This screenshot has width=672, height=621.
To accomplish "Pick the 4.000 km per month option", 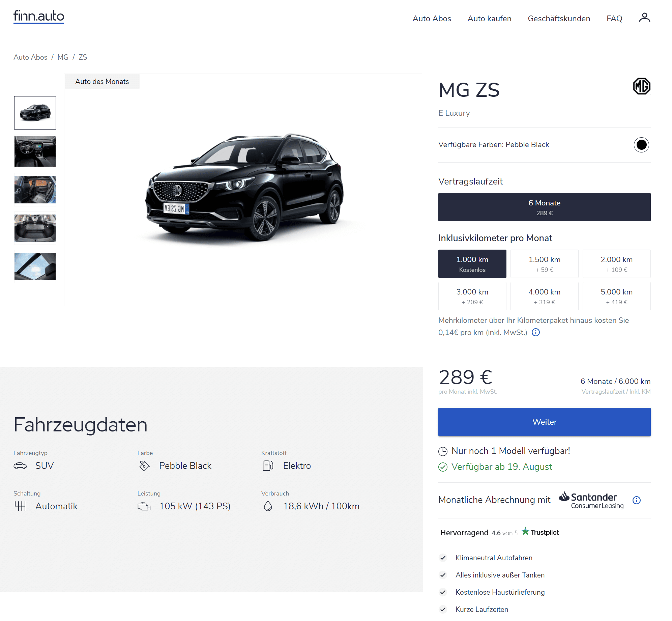I will click(544, 296).
